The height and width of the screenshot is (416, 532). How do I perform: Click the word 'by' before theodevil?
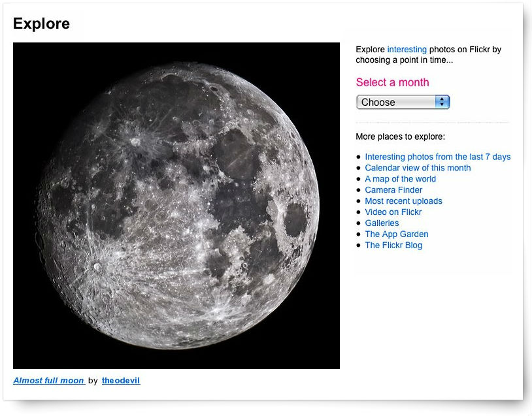[93, 381]
